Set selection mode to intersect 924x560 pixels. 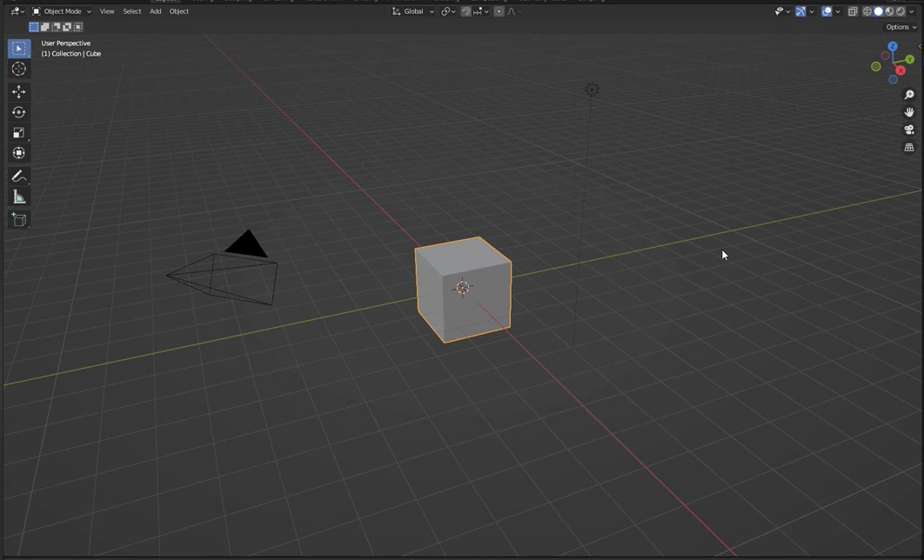pos(78,26)
